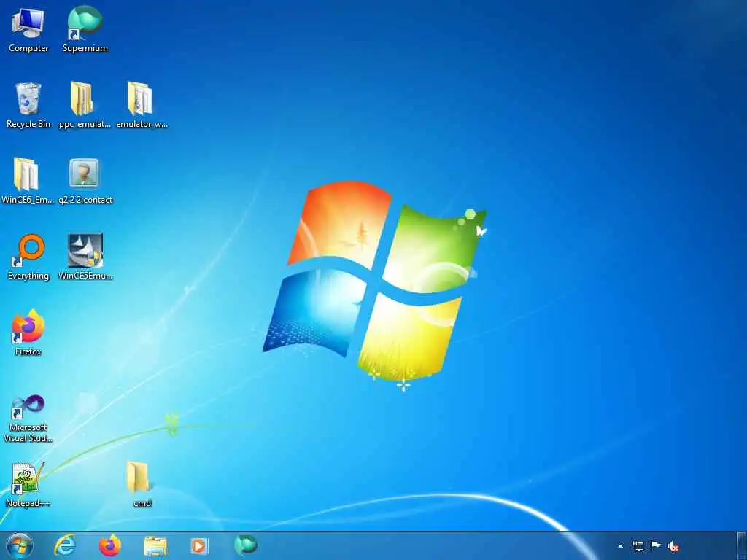Open the Action Center flag icon
Viewport: 747px width, 560px height.
tap(656, 546)
